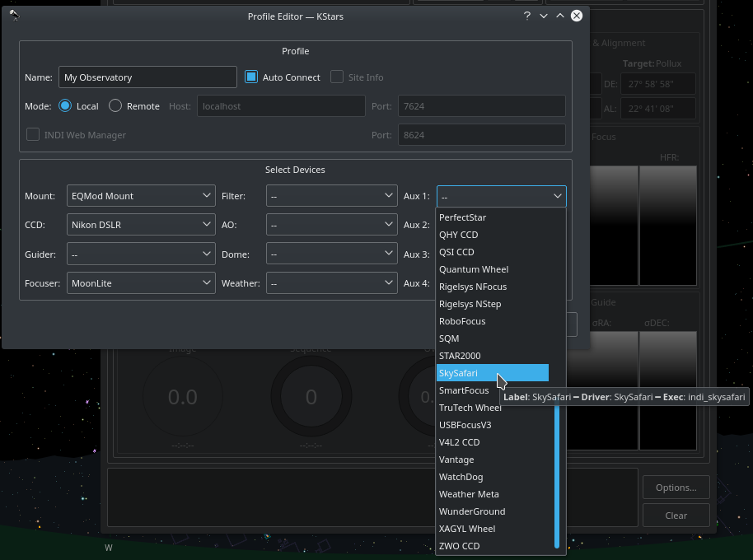Click the DE coordinate field in Ekos
753x560 pixels.
click(658, 83)
